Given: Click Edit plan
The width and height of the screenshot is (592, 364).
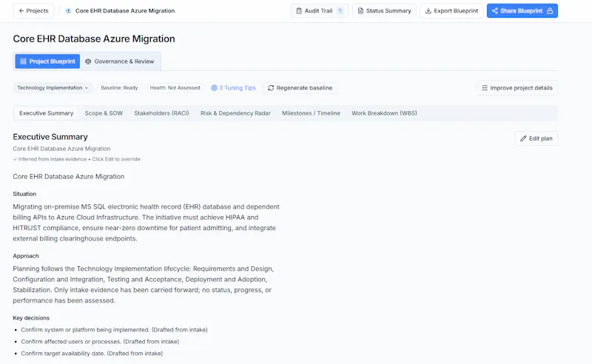Looking at the screenshot, I should click(x=536, y=138).
